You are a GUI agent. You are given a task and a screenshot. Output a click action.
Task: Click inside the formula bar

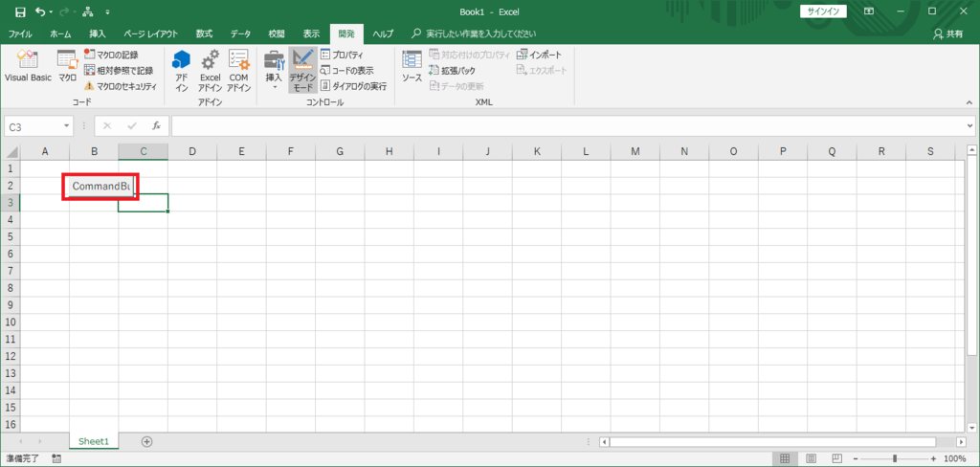[568, 125]
